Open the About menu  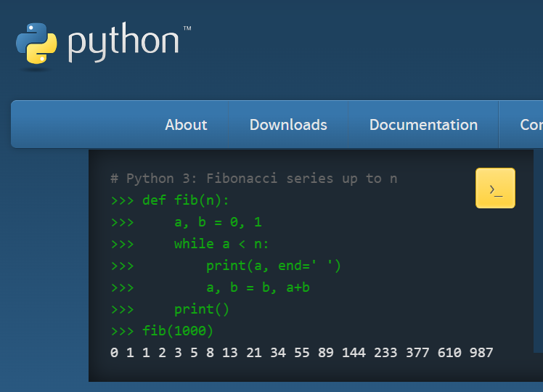click(x=186, y=125)
